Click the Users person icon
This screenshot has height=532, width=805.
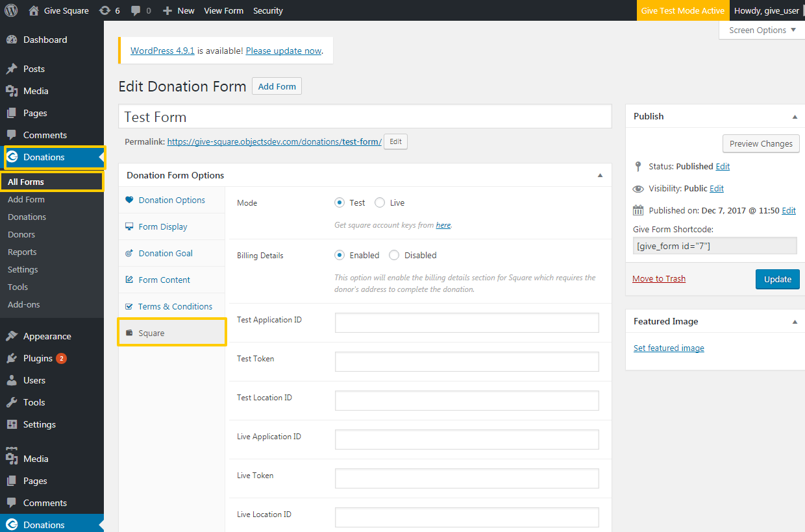coord(12,380)
